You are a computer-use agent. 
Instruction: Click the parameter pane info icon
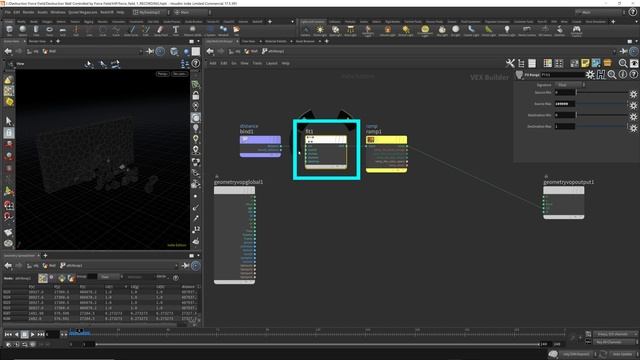(622, 74)
